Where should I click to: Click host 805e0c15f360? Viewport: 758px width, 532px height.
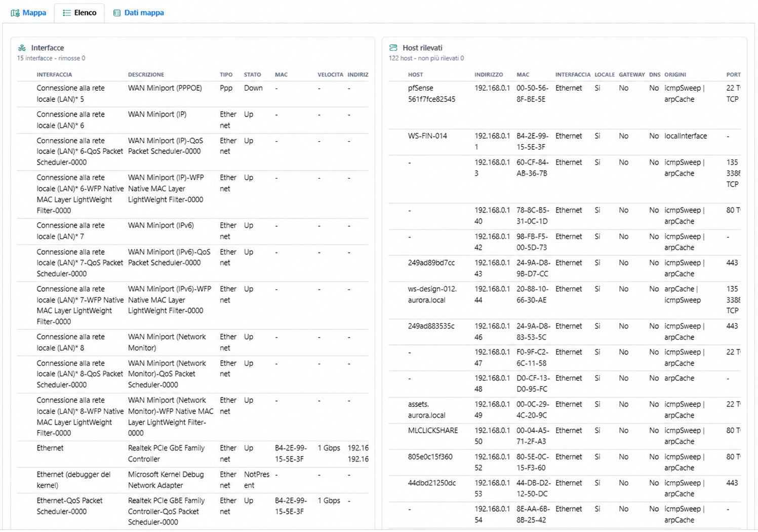coord(430,457)
